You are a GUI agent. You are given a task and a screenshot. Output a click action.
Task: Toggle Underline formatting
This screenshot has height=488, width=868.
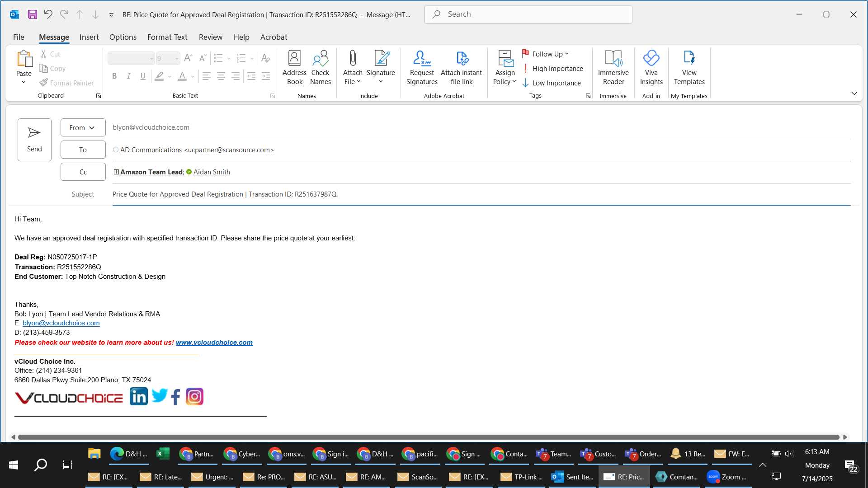pos(143,76)
